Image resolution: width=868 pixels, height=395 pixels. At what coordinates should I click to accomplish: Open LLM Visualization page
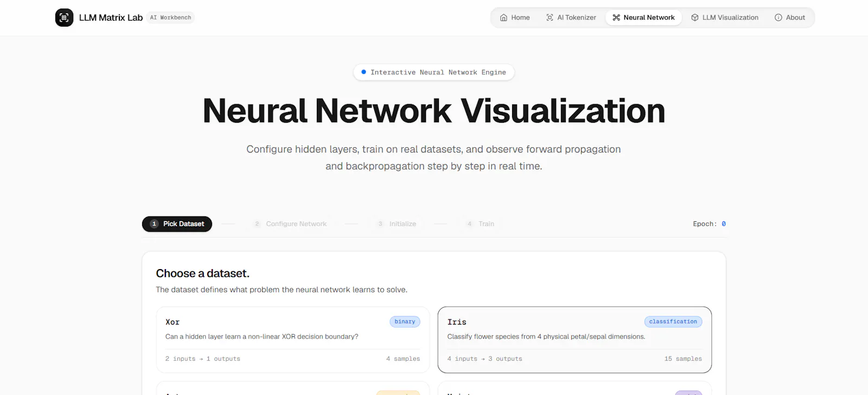(725, 17)
